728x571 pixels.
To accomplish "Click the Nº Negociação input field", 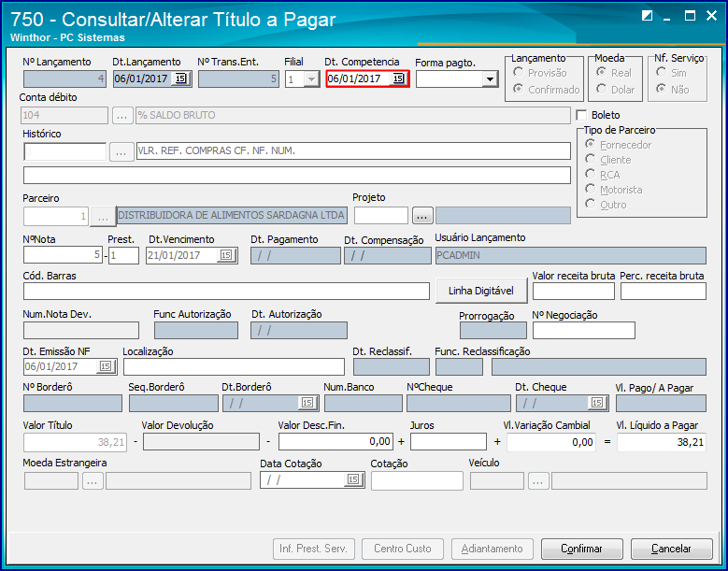I will point(583,331).
